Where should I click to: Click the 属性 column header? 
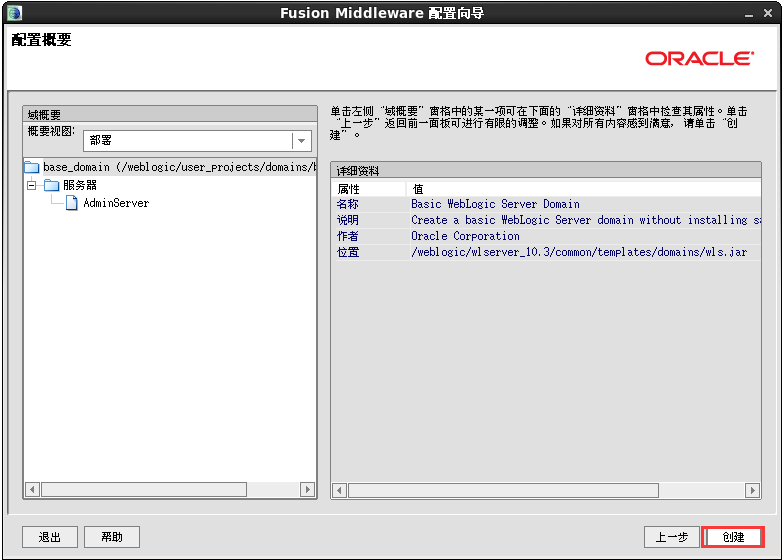(x=369, y=189)
